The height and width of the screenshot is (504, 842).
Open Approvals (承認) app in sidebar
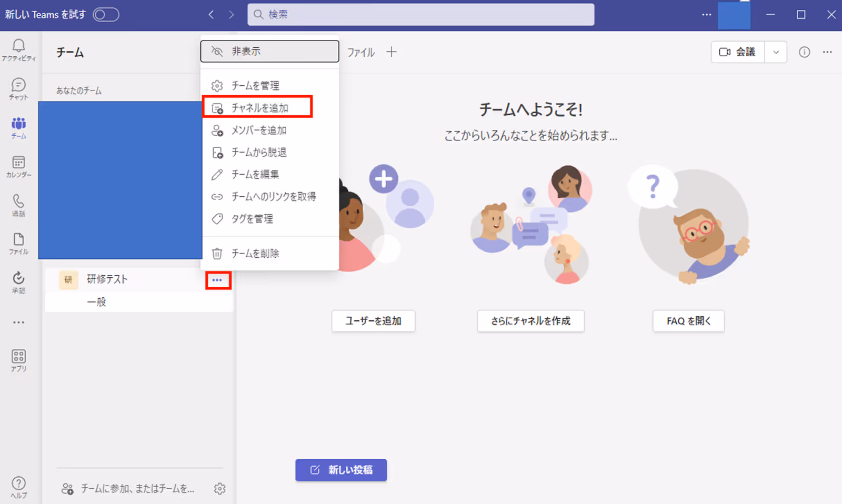(x=19, y=283)
